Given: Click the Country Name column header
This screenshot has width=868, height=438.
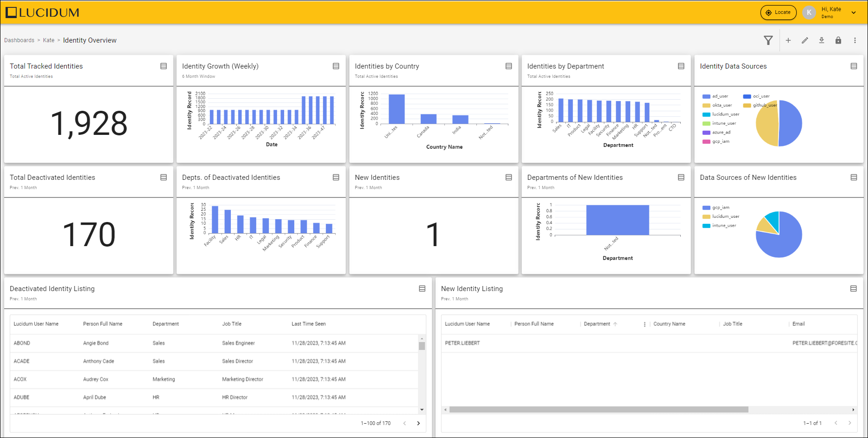Looking at the screenshot, I should click(x=669, y=324).
